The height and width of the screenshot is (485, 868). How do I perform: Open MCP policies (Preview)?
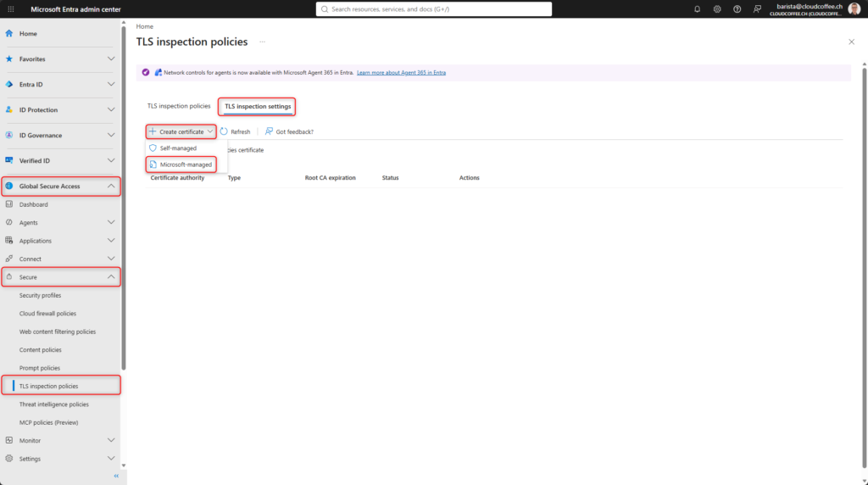point(48,422)
